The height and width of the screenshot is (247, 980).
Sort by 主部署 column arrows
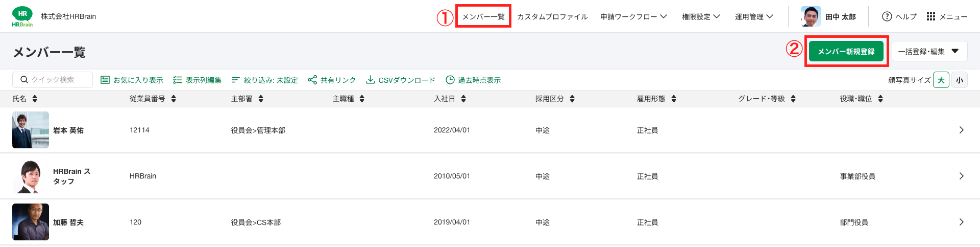(x=261, y=99)
